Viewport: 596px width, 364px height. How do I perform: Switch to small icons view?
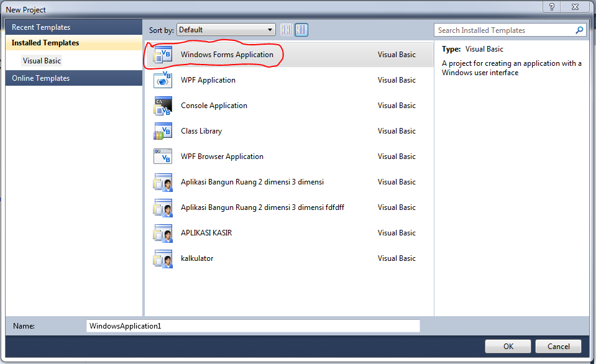(x=287, y=30)
